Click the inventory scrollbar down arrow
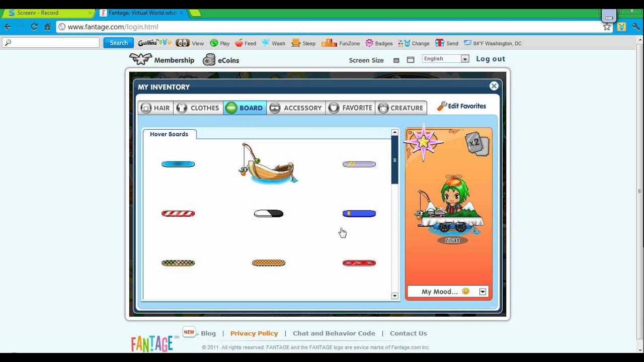This screenshot has width=644, height=362. pos(395,296)
